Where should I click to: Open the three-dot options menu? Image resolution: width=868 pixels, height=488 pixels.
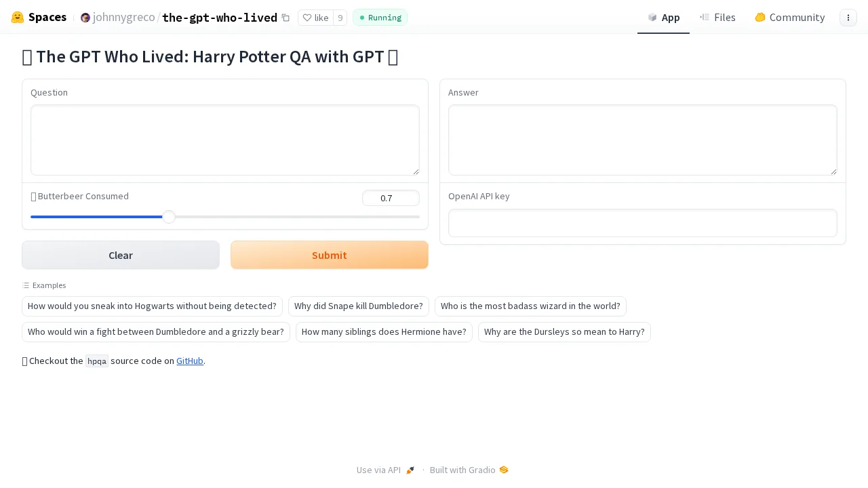[x=848, y=18]
